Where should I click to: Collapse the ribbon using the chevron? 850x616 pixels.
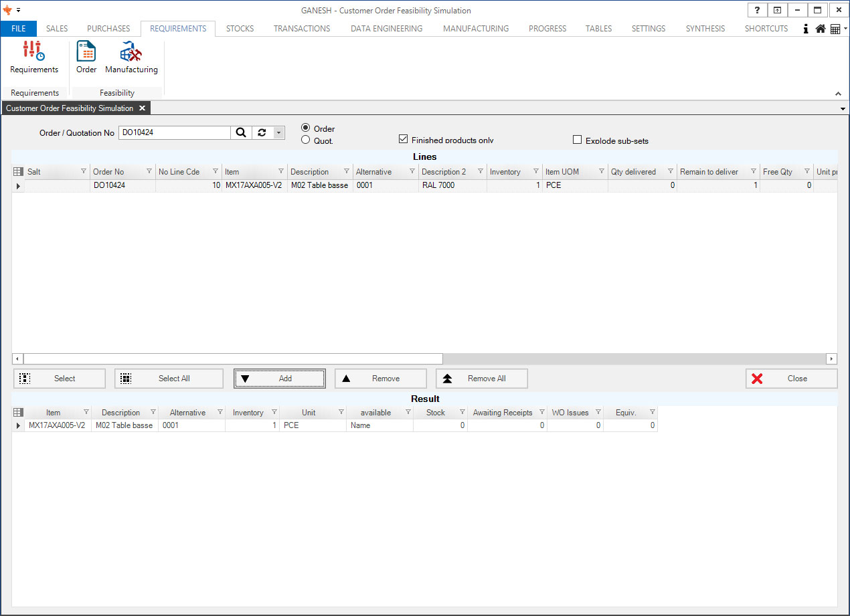click(838, 94)
